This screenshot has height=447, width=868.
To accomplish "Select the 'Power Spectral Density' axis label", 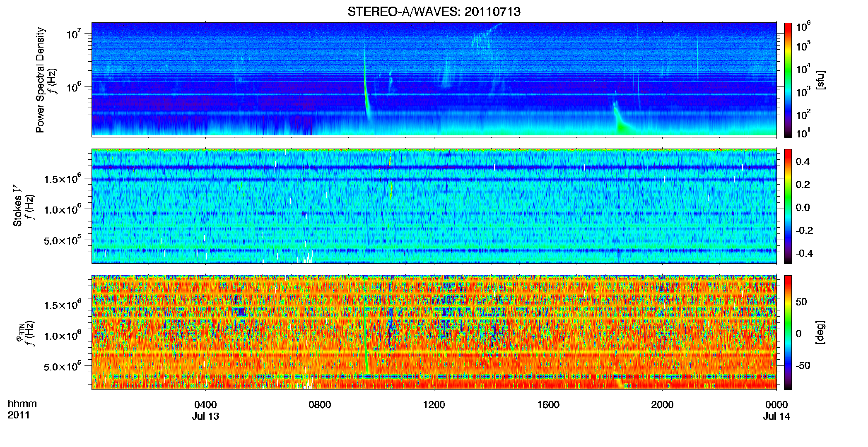I will [40, 80].
